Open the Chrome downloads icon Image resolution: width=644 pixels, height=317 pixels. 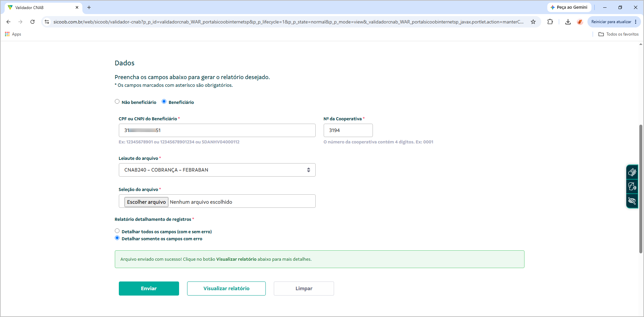click(x=568, y=22)
